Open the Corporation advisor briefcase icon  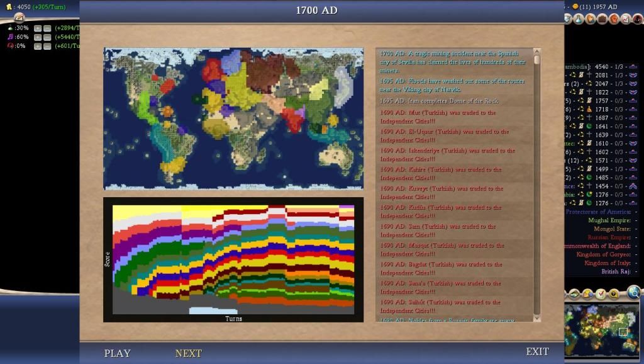coord(602,19)
